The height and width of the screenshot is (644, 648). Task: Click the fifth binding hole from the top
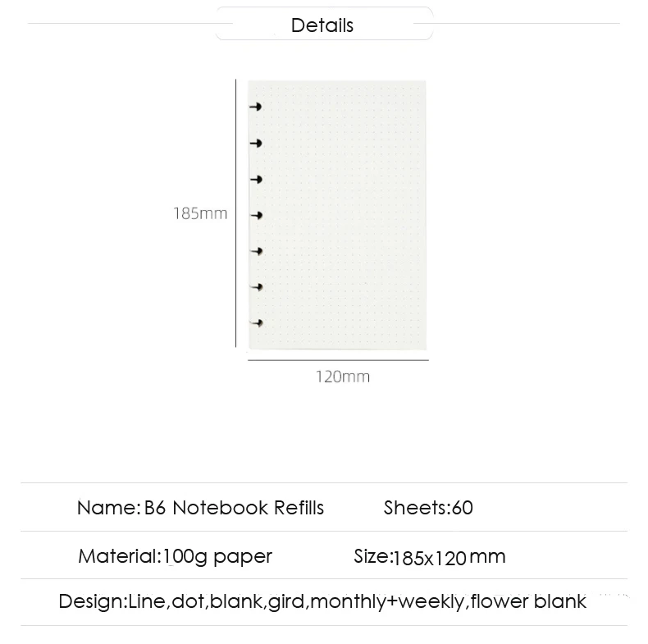pos(255,251)
